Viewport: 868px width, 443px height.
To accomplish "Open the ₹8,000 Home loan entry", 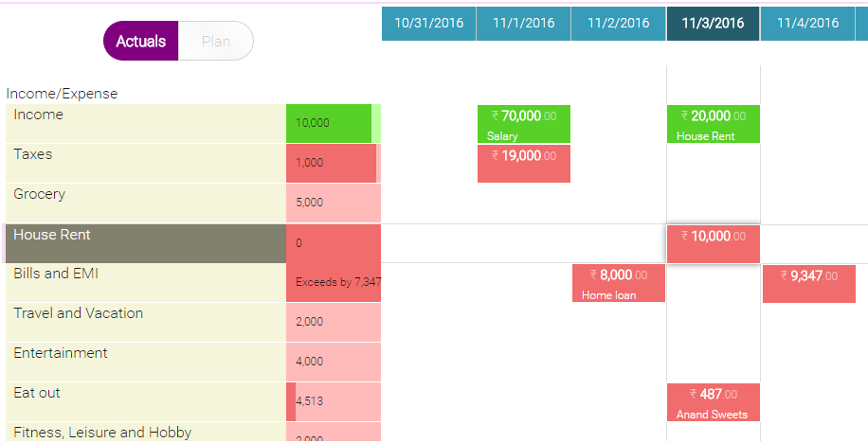I will (x=618, y=283).
